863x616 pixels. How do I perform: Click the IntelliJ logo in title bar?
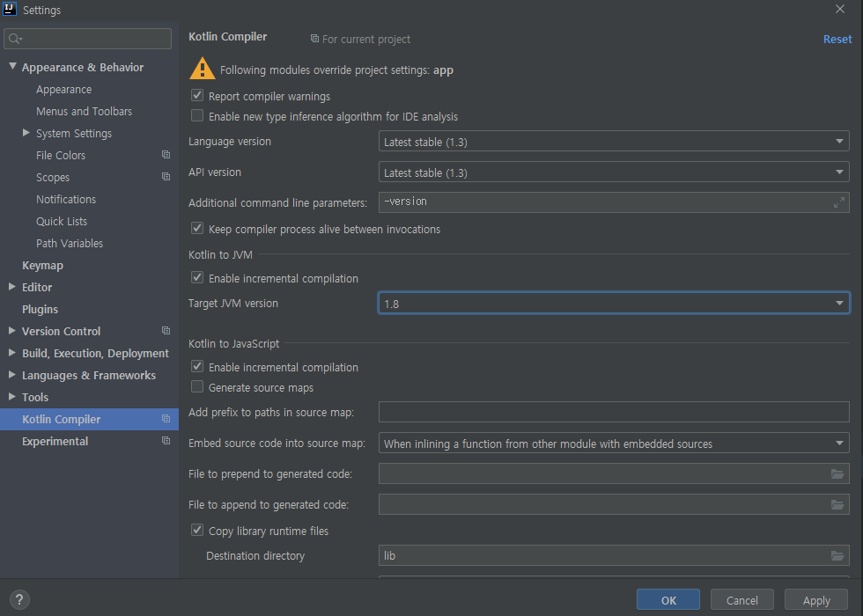[10, 9]
